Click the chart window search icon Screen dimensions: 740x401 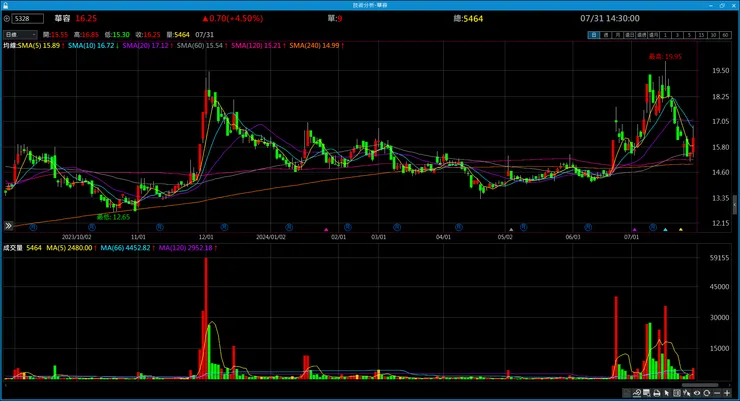point(647,393)
